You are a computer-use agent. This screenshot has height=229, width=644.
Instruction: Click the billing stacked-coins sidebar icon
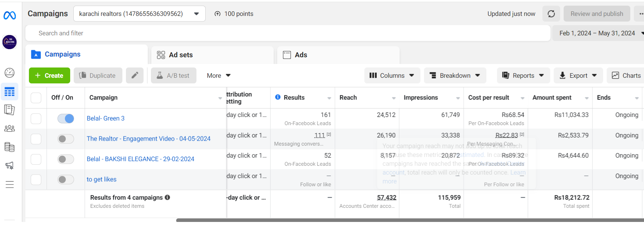tap(10, 147)
